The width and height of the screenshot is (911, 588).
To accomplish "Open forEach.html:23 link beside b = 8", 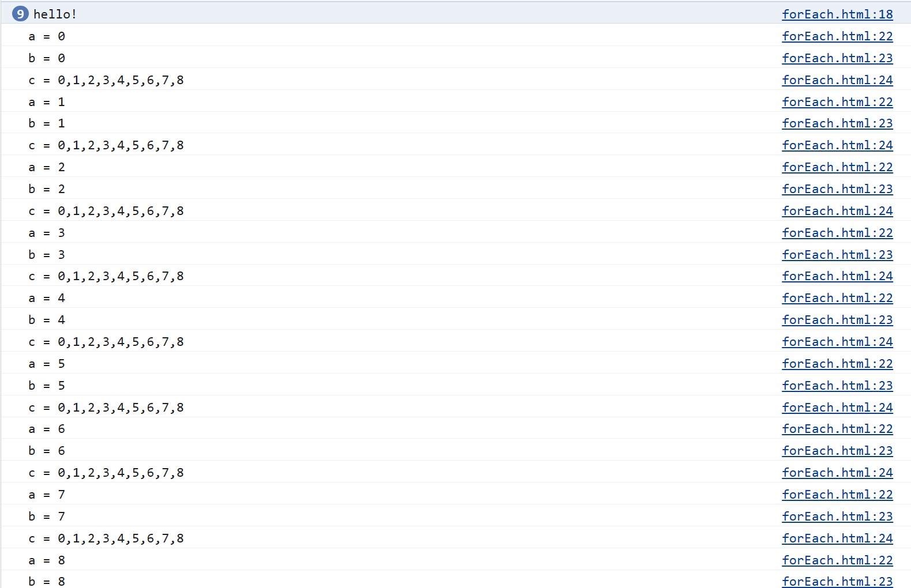I will coord(837,581).
